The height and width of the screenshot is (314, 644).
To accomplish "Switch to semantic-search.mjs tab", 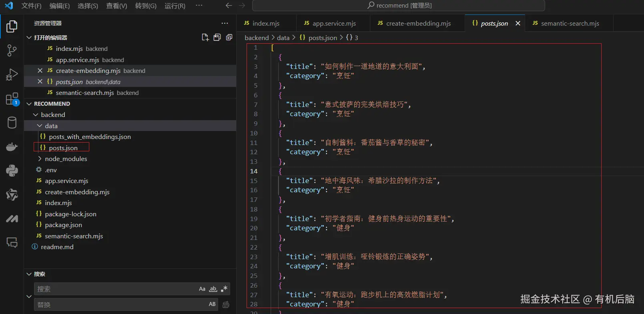I will 570,23.
